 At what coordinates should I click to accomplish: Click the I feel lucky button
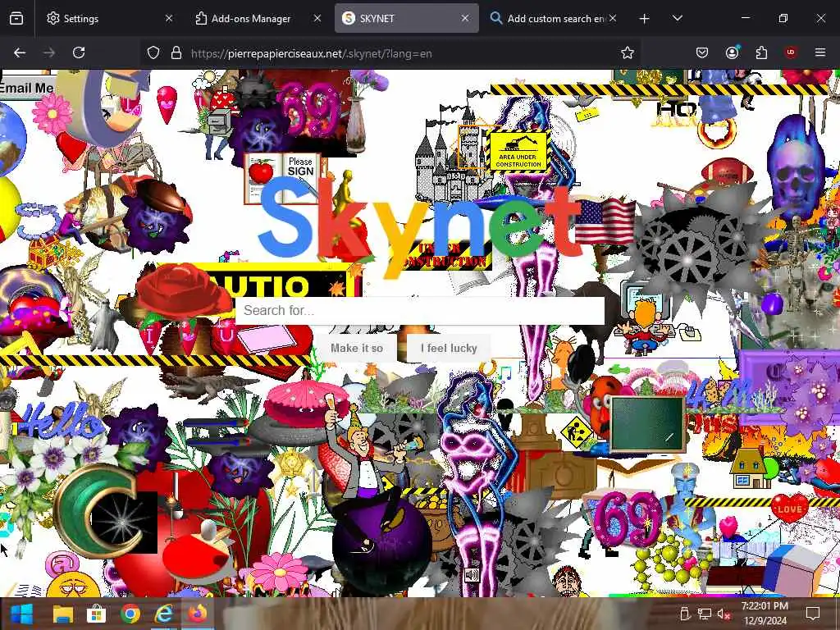[x=449, y=348]
